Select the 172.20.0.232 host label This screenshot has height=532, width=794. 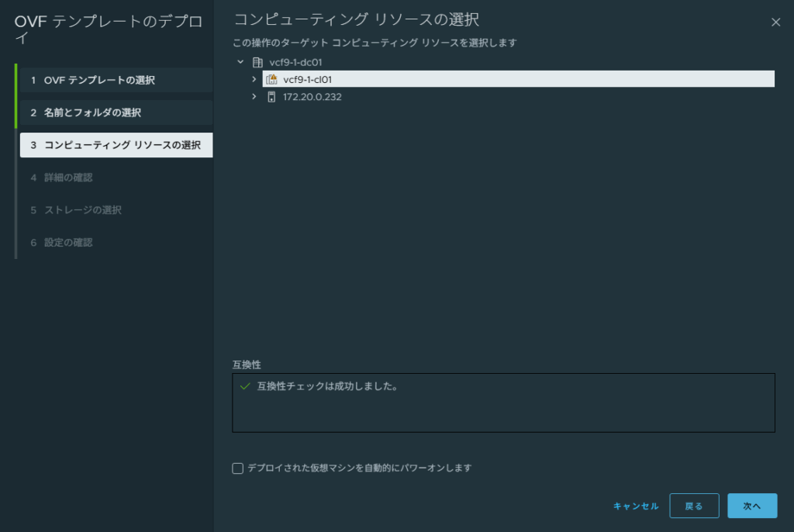[312, 97]
